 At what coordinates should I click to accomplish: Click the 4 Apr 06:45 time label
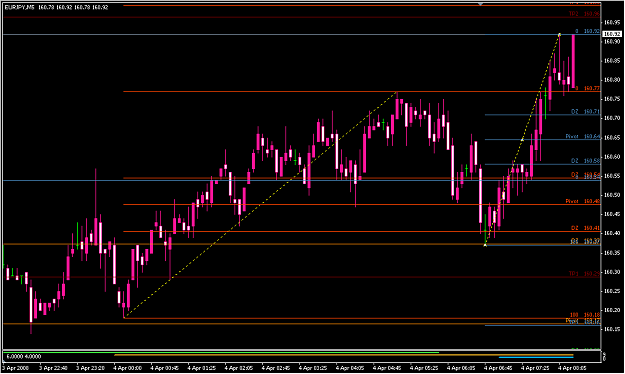coord(498,368)
